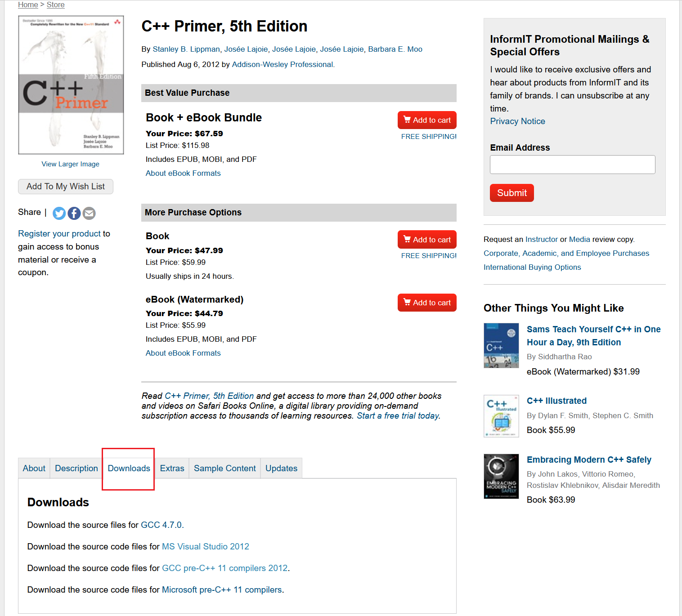Open Corporate, Academic, and Employee Purchases
This screenshot has width=682, height=616.
pos(566,253)
